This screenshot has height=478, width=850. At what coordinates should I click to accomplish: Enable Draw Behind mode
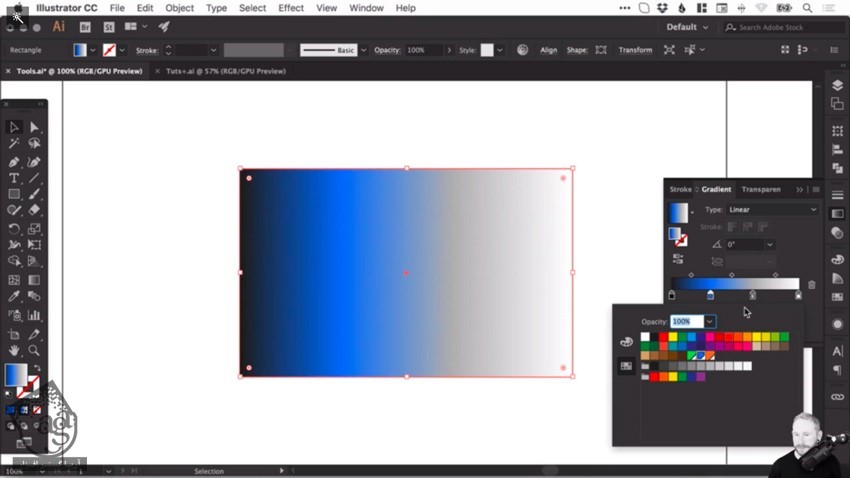(24, 426)
